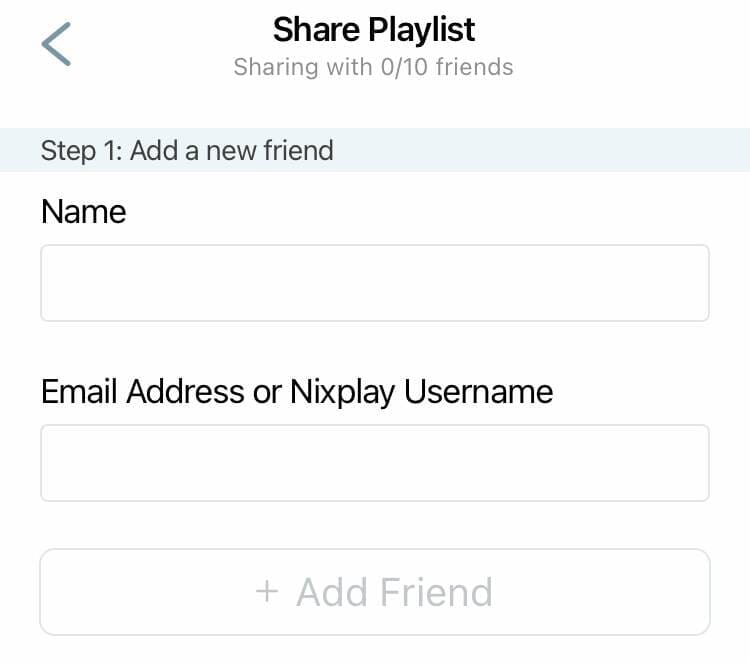Click the Name field label
This screenshot has width=750, height=663.
84,211
